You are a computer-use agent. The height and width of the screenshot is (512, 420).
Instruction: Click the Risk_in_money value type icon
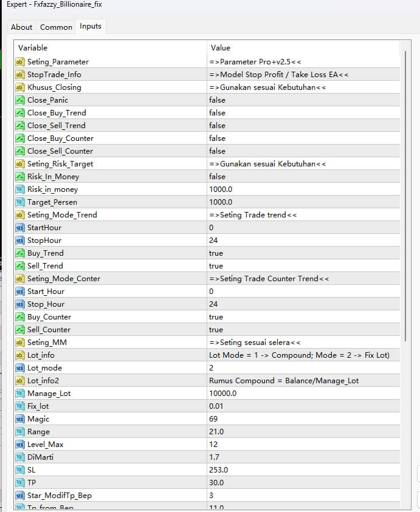point(19,189)
